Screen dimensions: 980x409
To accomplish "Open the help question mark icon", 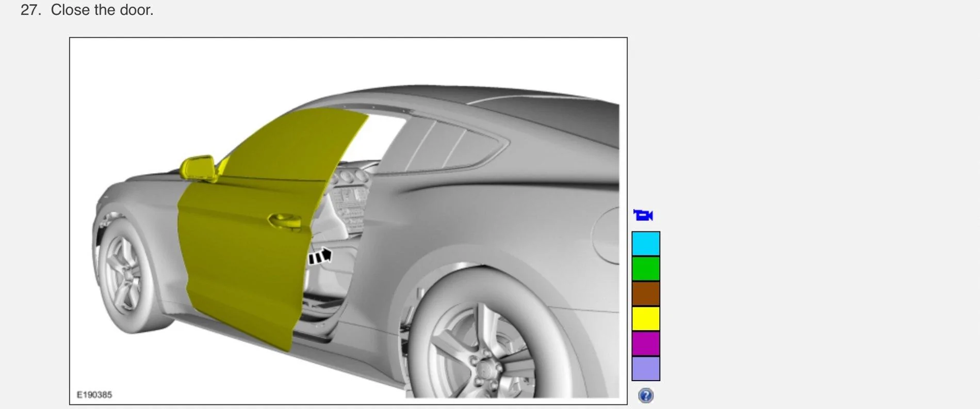I will pyautogui.click(x=646, y=396).
